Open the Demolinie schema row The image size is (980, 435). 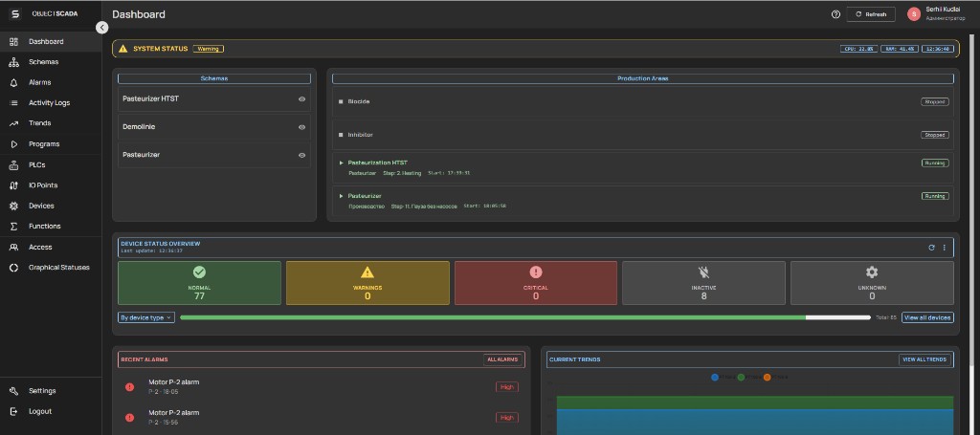point(214,127)
